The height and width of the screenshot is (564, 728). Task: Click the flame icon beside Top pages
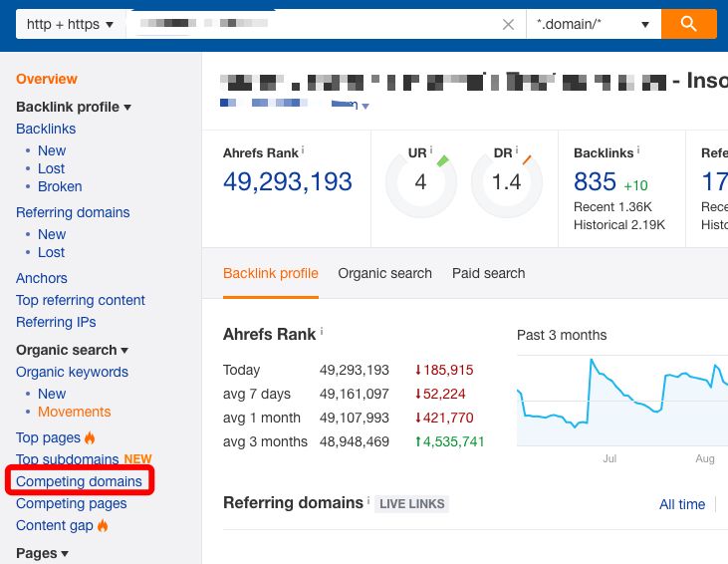(x=90, y=437)
